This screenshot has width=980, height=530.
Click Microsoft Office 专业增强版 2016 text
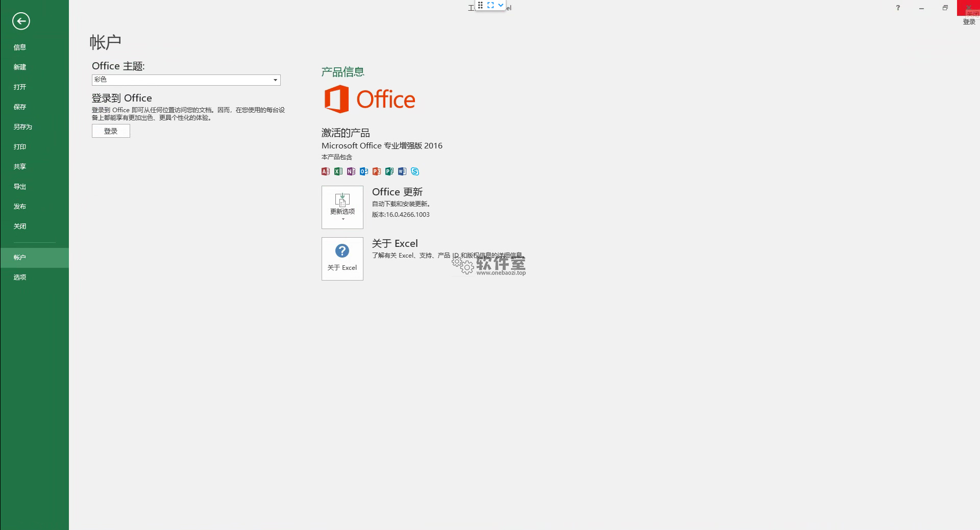tap(382, 146)
